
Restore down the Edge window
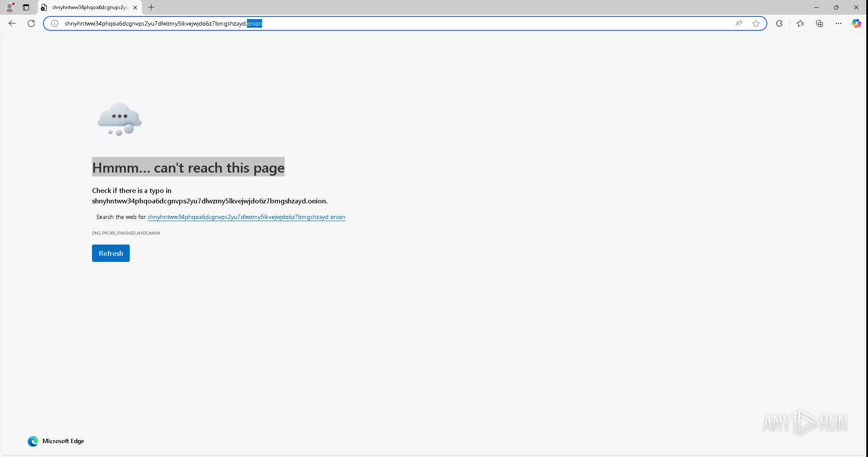coord(836,7)
